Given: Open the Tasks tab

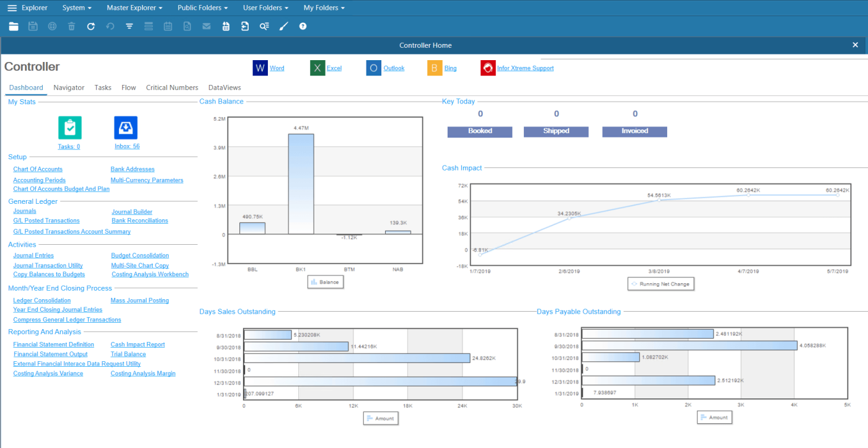Looking at the screenshot, I should [x=103, y=87].
